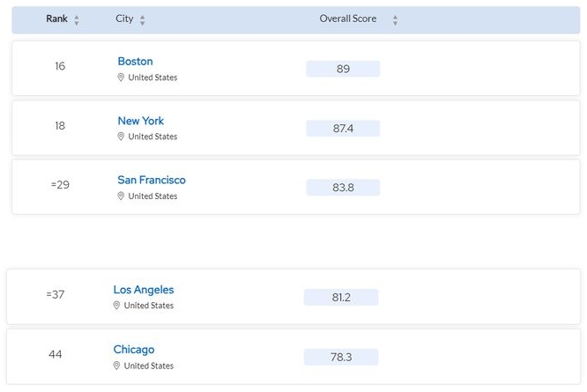Click the Rank column header label
This screenshot has width=587, height=392.
point(57,18)
